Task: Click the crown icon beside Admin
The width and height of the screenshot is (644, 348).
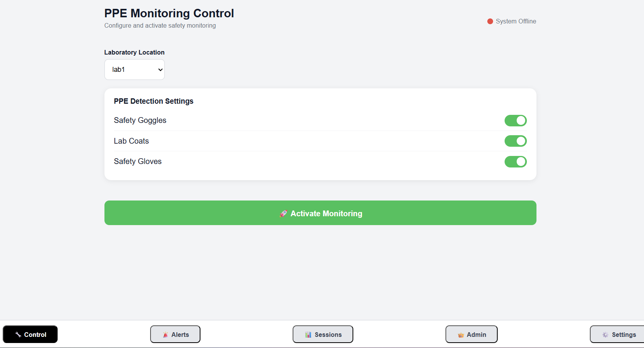Action: point(461,335)
